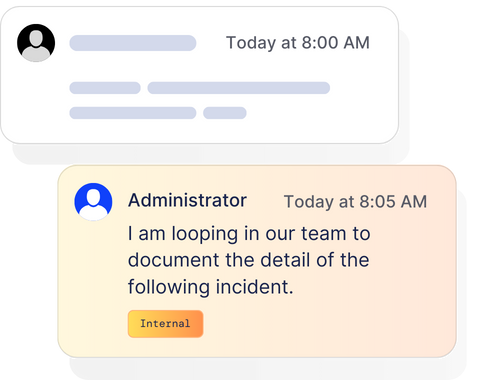
Task: Select the line "document the detail of the"
Action: click(249, 260)
